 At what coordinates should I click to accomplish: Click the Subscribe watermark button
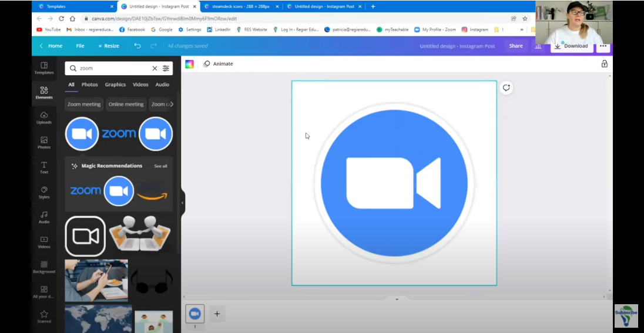626,315
